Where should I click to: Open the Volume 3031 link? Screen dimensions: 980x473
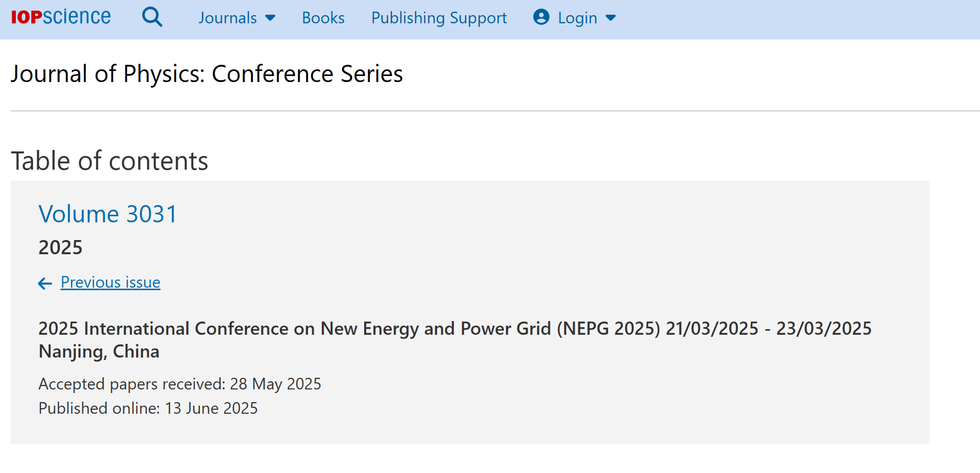108,214
